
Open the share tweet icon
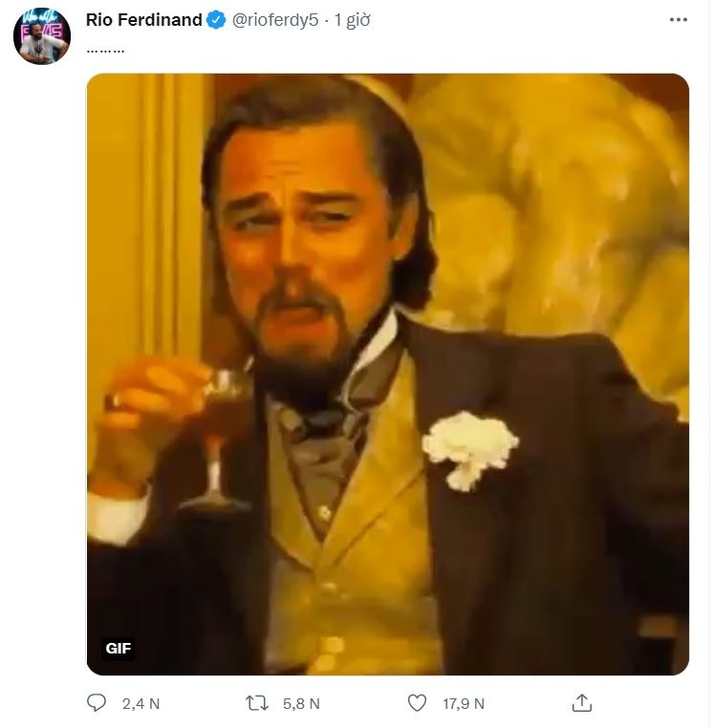point(581,703)
